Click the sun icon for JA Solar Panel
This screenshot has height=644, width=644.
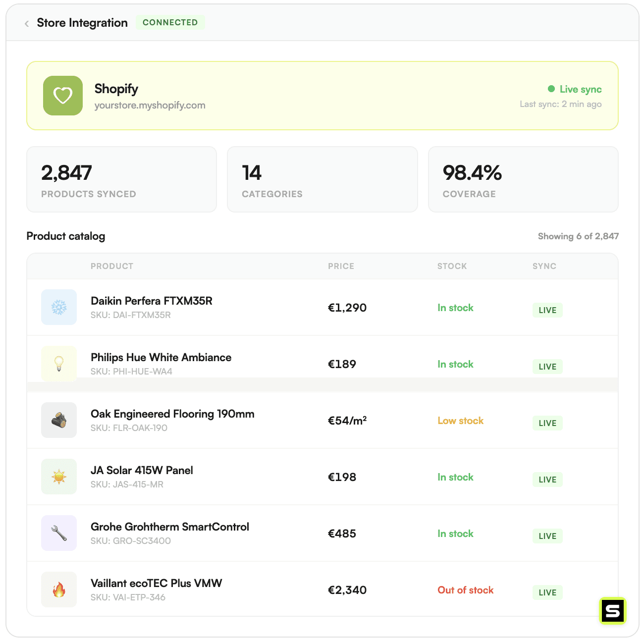(59, 477)
